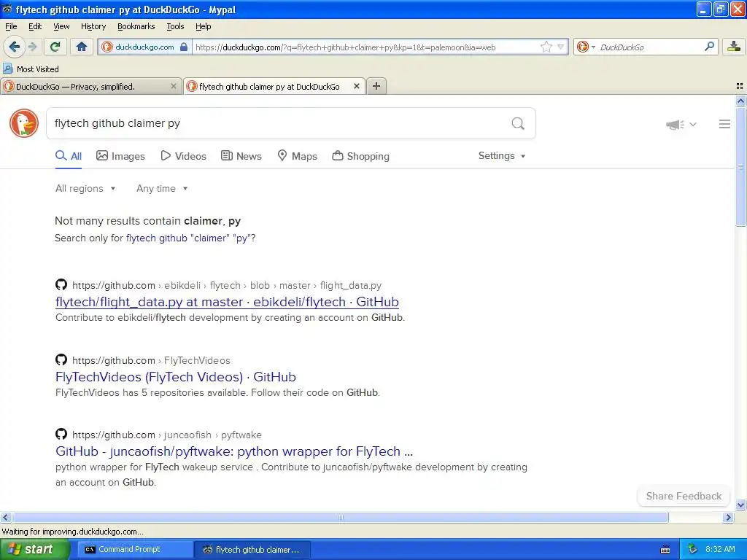Search only for flytech github "claimer" "py"

pos(189,238)
